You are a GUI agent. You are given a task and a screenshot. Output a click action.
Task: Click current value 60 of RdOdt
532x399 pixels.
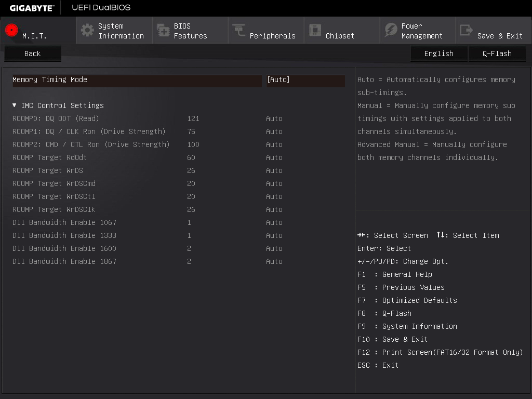pos(191,157)
